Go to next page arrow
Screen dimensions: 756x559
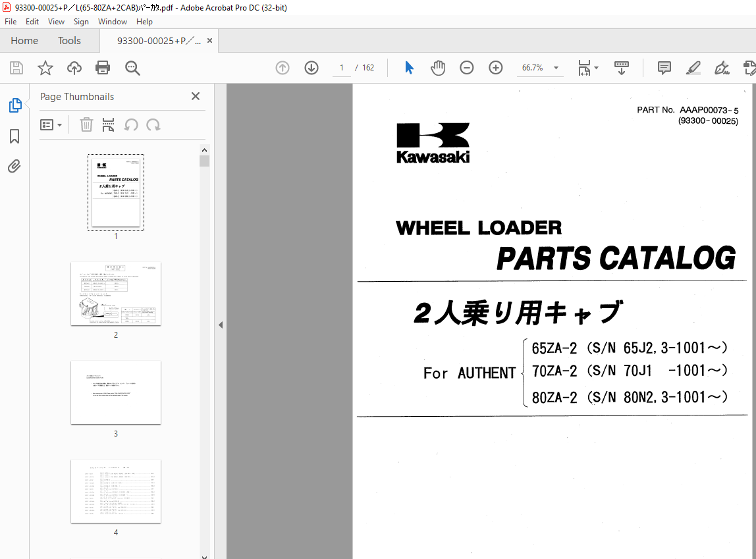(311, 68)
